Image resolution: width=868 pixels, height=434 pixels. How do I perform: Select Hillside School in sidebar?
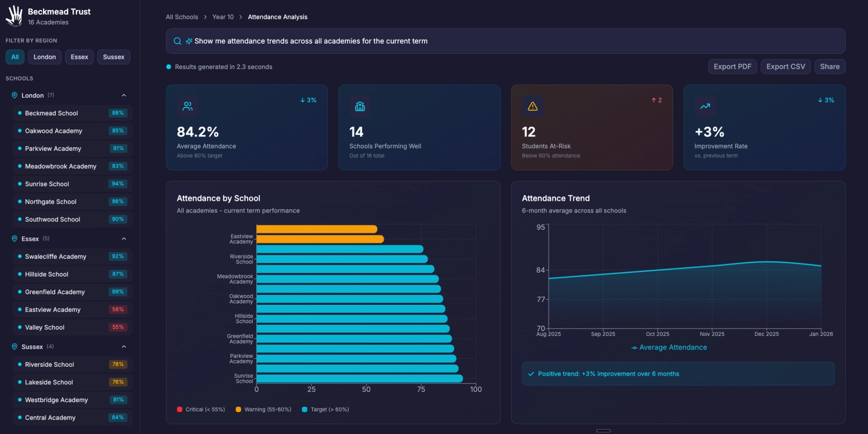72,274
